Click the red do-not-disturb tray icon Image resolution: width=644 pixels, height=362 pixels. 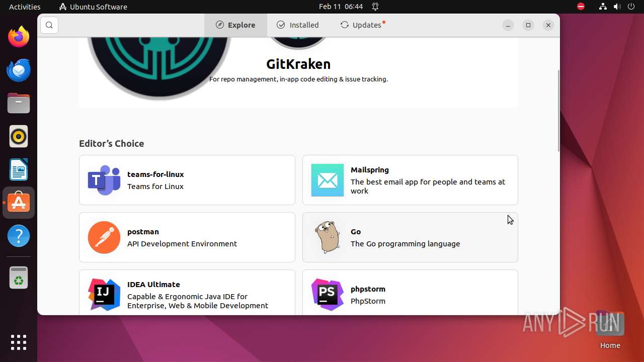581,7
